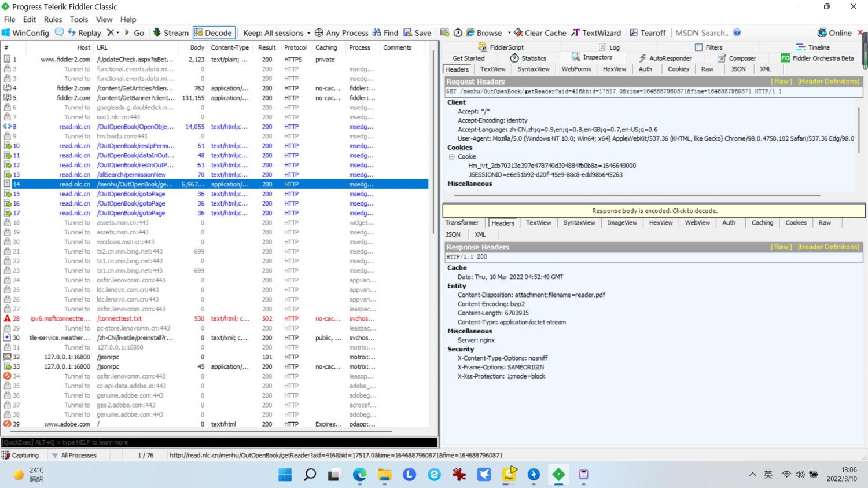The image size is (868, 488).
Task: Open the Tools menu
Action: click(x=79, y=19)
